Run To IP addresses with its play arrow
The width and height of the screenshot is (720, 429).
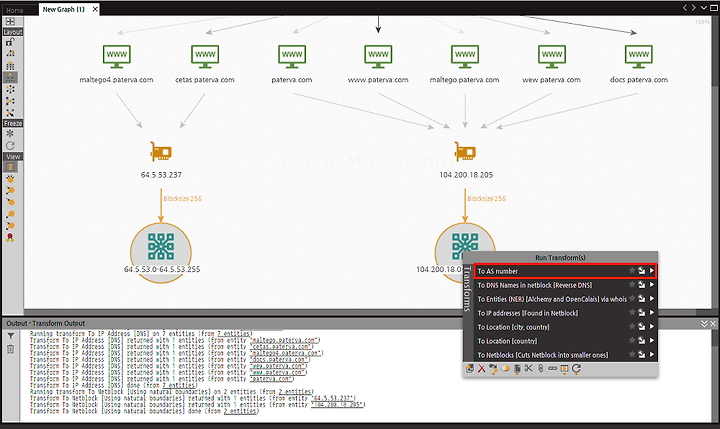tap(652, 313)
